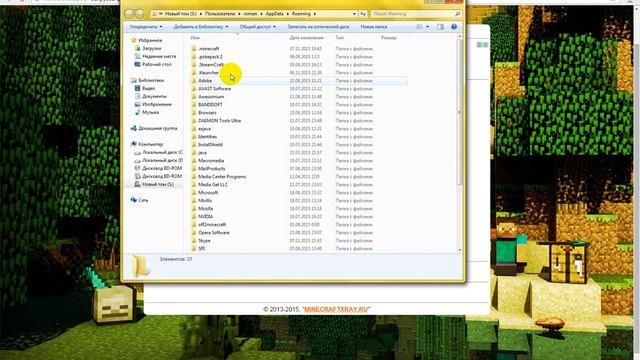The width and height of the screenshot is (640, 360).
Task: Sort by the 'Размер' column header
Action: tap(389, 38)
